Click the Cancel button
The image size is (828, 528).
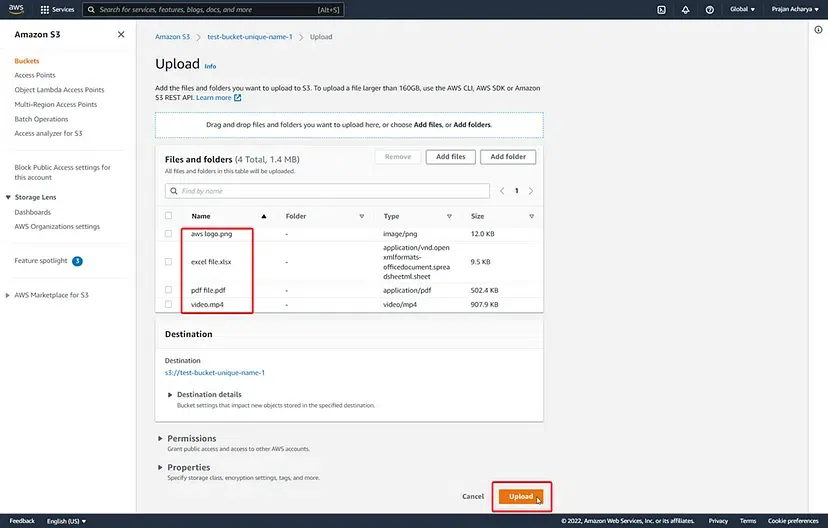click(473, 496)
